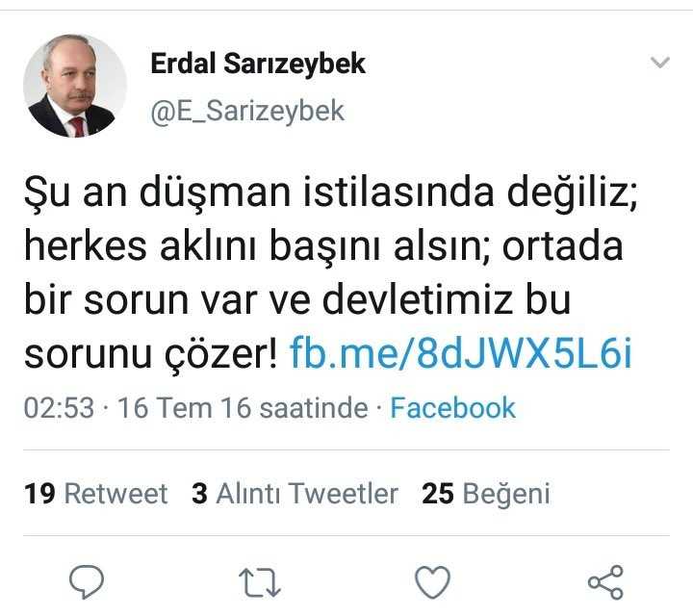This screenshot has height=616, width=693.
Task: Follow the fb.me/8dJWX5L6i link
Action: click(461, 353)
